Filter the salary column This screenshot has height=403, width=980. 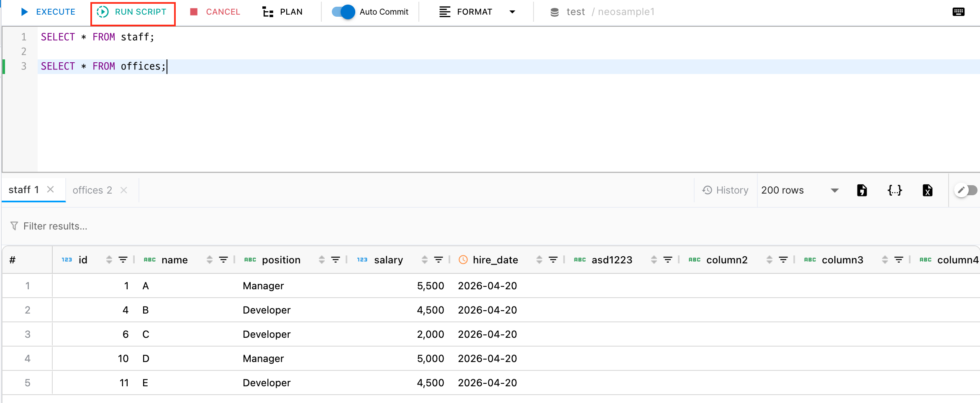pyautogui.click(x=439, y=260)
